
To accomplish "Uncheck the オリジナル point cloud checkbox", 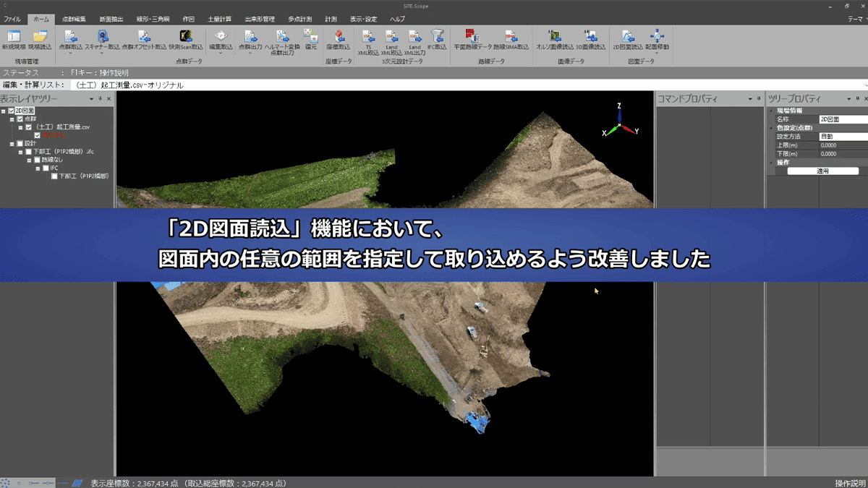I will (x=37, y=134).
